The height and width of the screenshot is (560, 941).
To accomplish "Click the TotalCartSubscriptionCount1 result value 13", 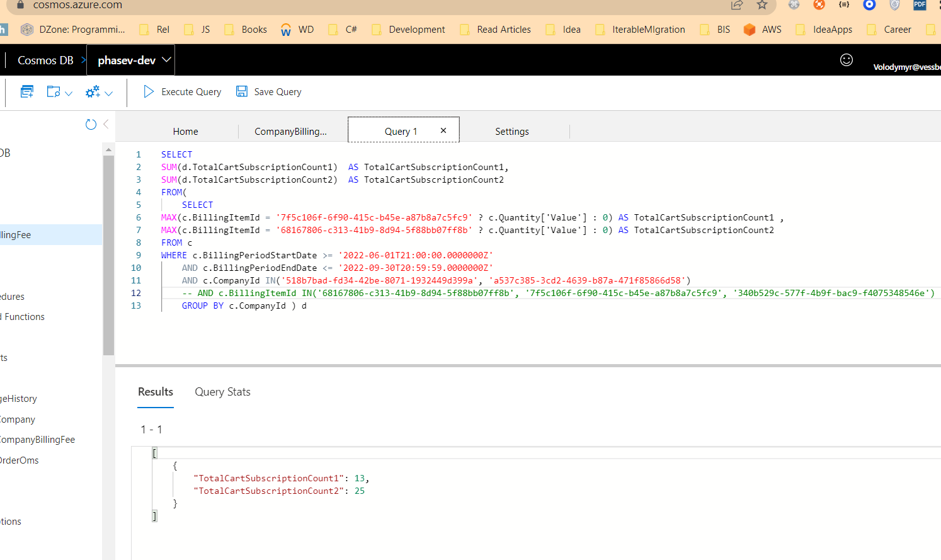I will tap(360, 478).
